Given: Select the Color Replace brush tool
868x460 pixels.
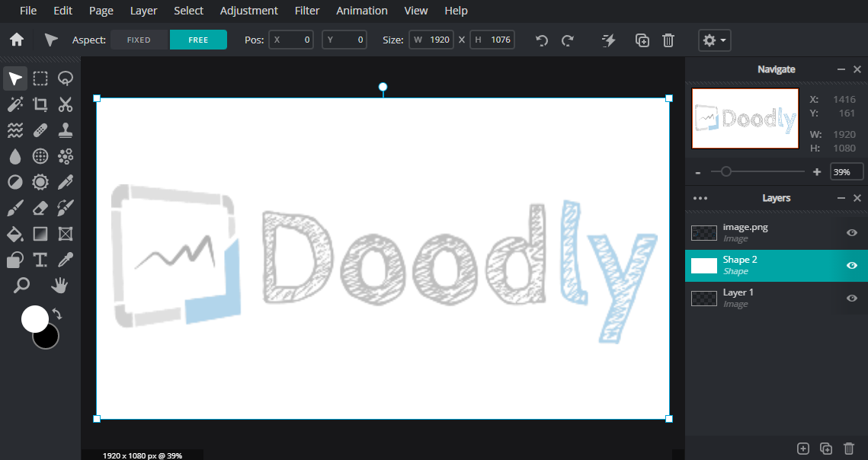Looking at the screenshot, I should click(66, 208).
